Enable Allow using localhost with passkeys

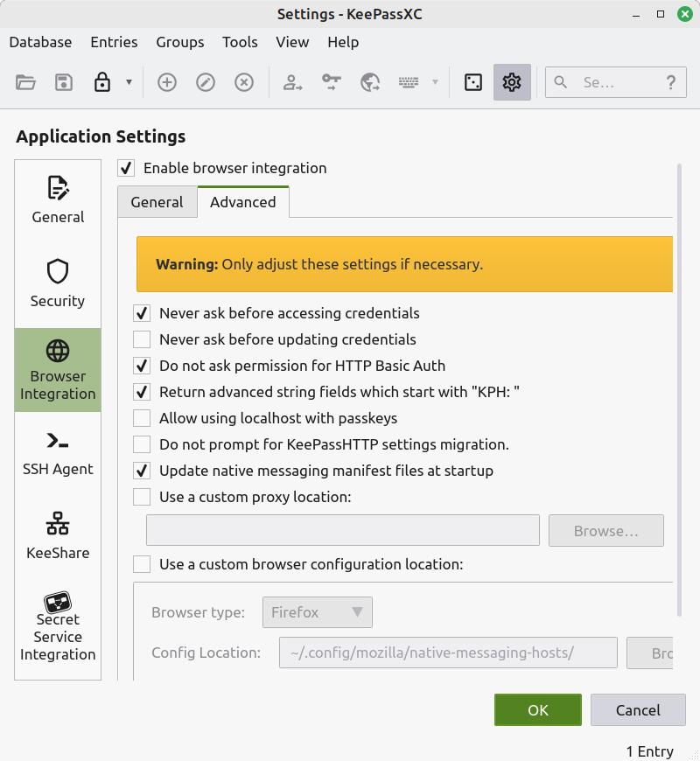(142, 418)
